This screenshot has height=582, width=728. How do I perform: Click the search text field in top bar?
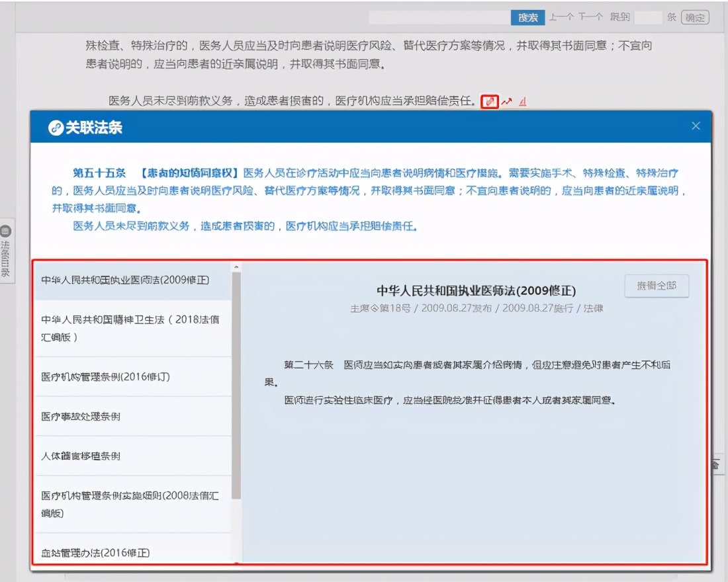[439, 18]
